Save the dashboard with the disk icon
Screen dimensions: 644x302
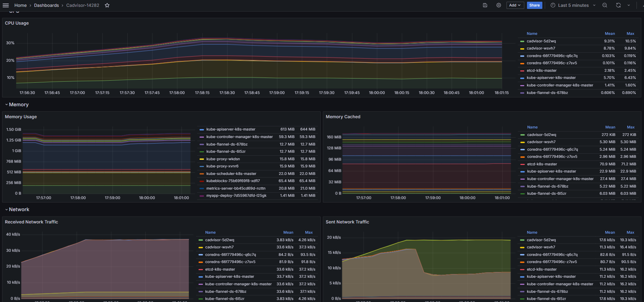click(485, 5)
